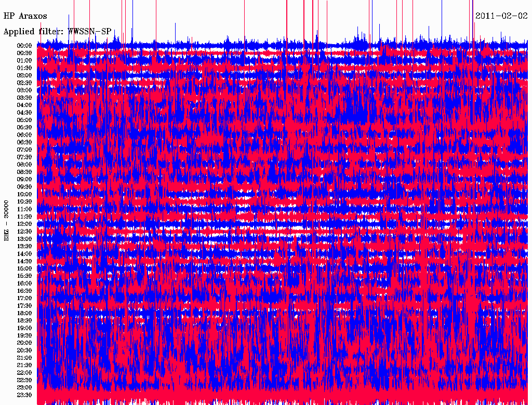Select the 16:30 time label
This screenshot has width=532, height=405.
pyautogui.click(x=24, y=291)
